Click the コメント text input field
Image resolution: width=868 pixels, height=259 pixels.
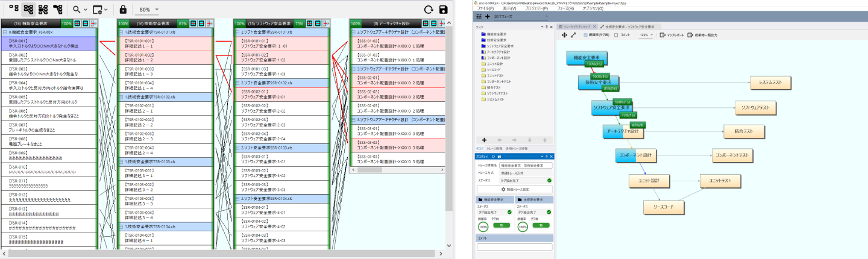pyautogui.click(x=514, y=247)
